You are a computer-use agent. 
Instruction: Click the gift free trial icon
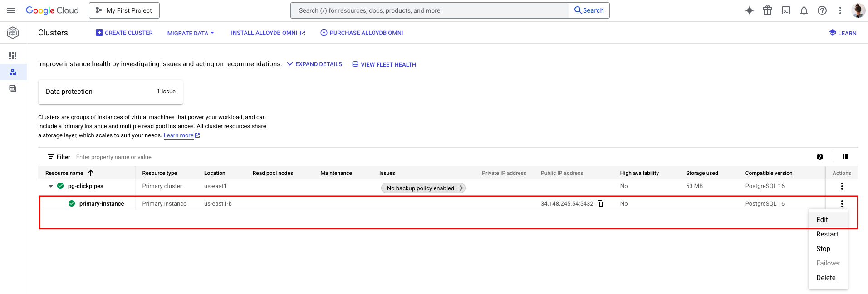click(x=767, y=10)
